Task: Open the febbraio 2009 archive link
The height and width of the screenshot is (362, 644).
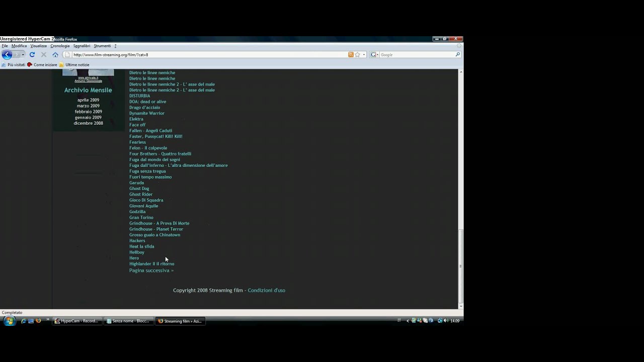Action: point(88,112)
